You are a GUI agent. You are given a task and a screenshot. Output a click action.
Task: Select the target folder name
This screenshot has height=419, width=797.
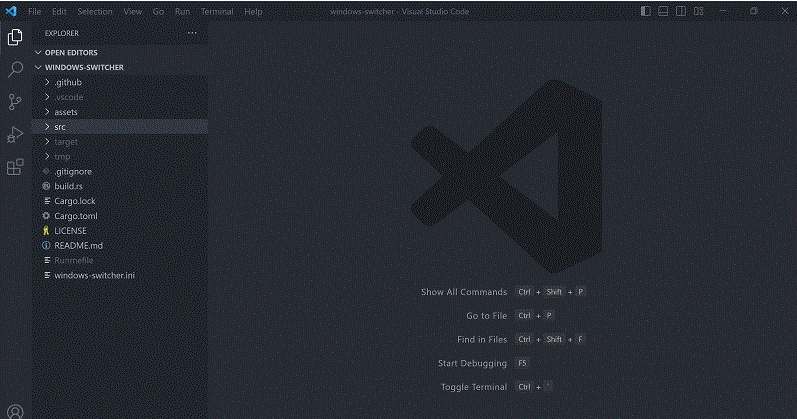point(66,142)
